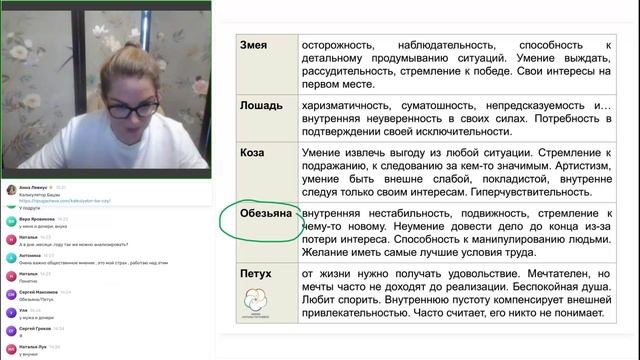Select the name Вера Яровикова in chat

[37, 219]
